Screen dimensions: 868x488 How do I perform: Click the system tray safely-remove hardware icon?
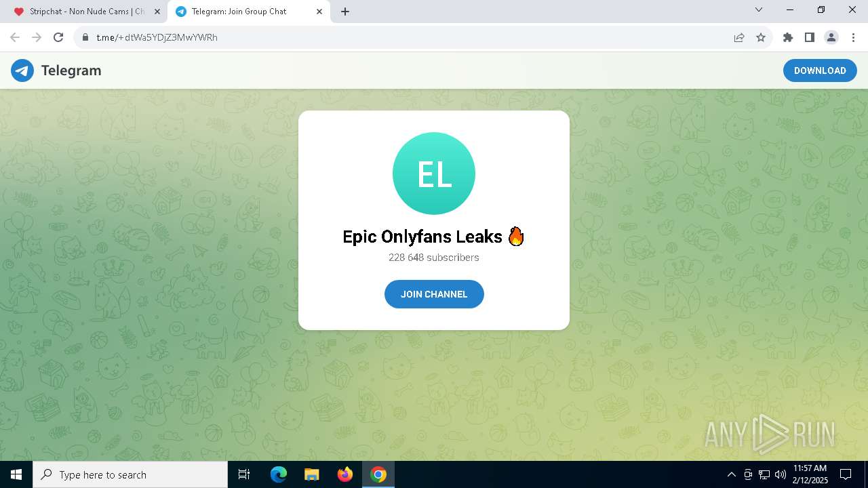[x=748, y=474]
